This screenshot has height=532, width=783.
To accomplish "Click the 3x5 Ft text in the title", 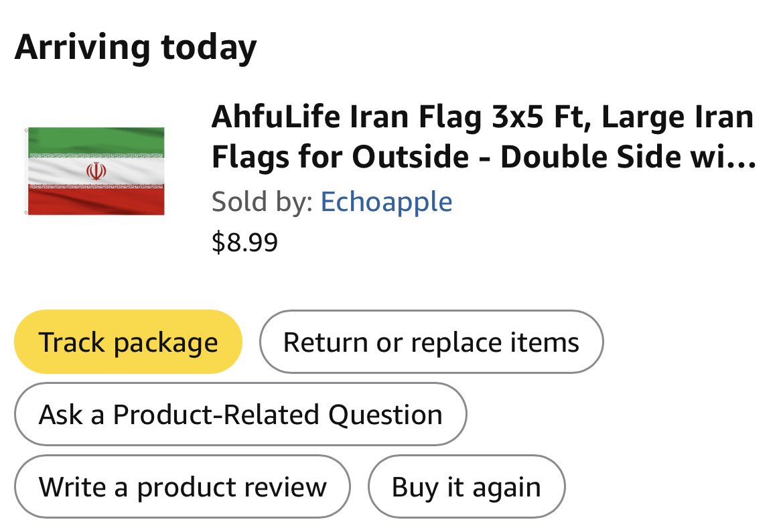I will [x=535, y=119].
